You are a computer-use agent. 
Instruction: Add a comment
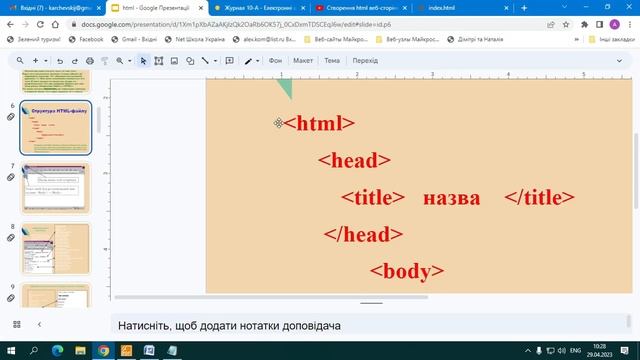tap(230, 61)
